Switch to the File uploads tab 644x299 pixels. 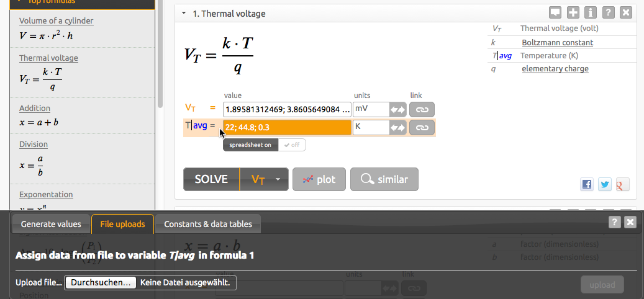click(x=122, y=224)
